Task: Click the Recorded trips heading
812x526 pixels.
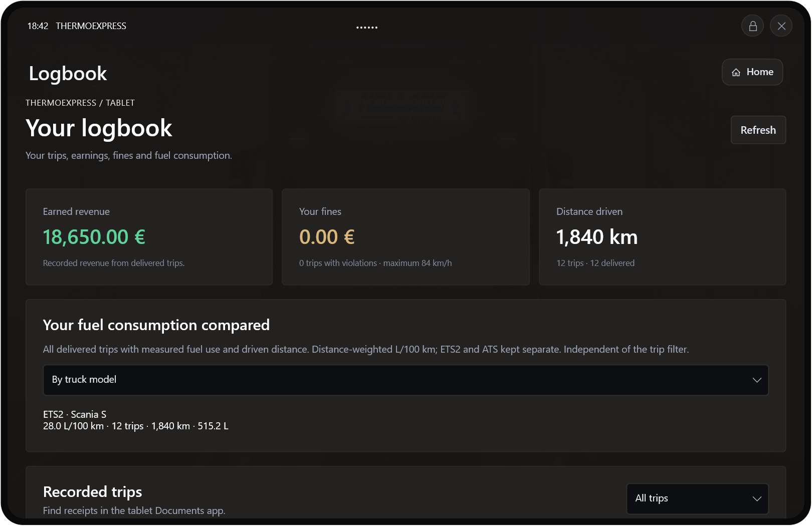Action: tap(93, 492)
